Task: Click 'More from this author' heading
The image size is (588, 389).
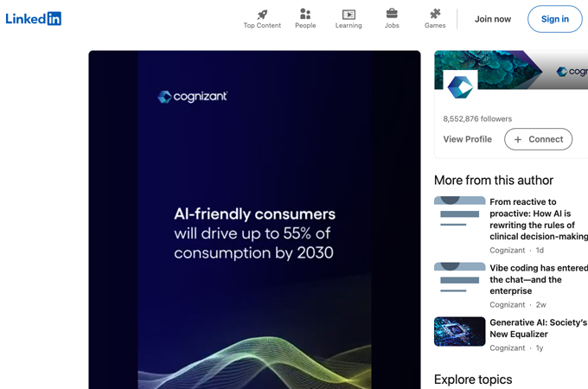Action: (494, 181)
